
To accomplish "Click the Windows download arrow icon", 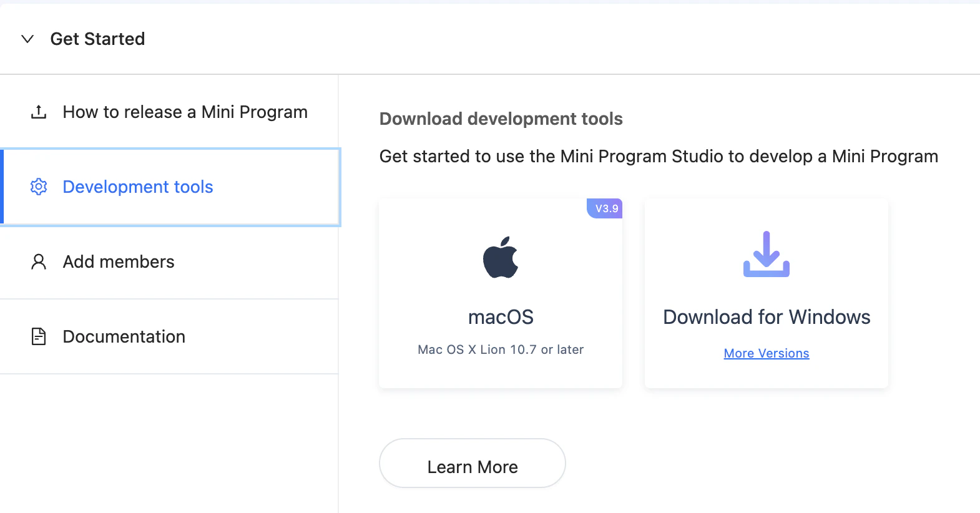I will tap(767, 254).
